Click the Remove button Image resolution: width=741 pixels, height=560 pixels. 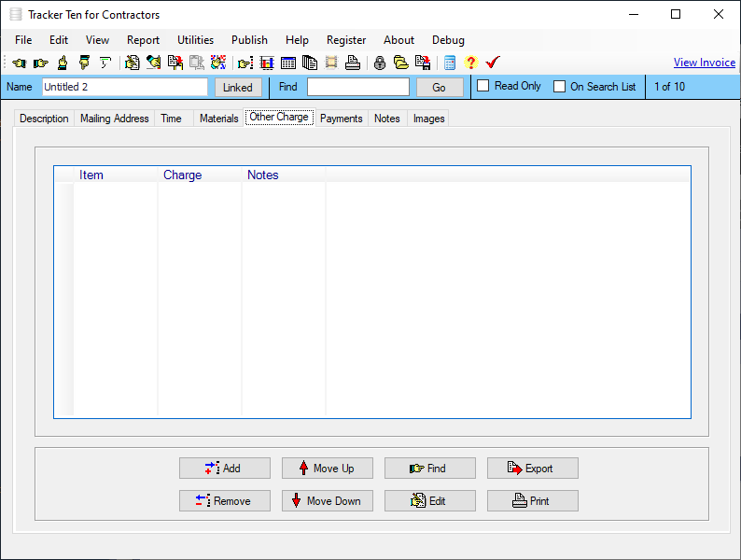point(225,500)
